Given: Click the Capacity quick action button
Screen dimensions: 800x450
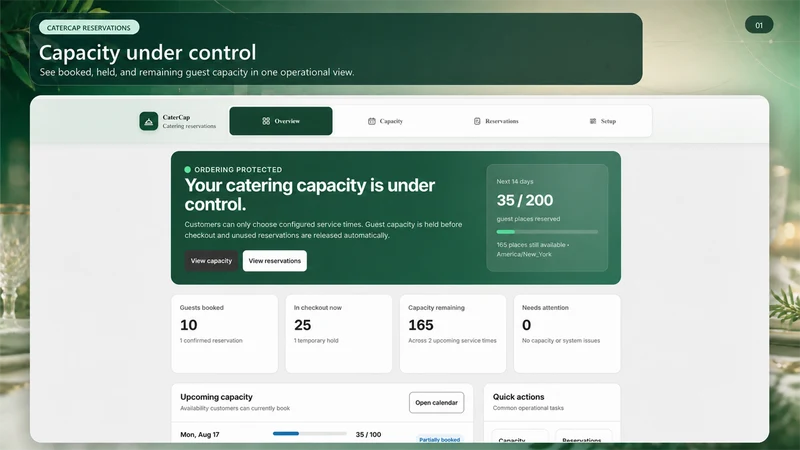Looking at the screenshot, I should coord(520,436).
